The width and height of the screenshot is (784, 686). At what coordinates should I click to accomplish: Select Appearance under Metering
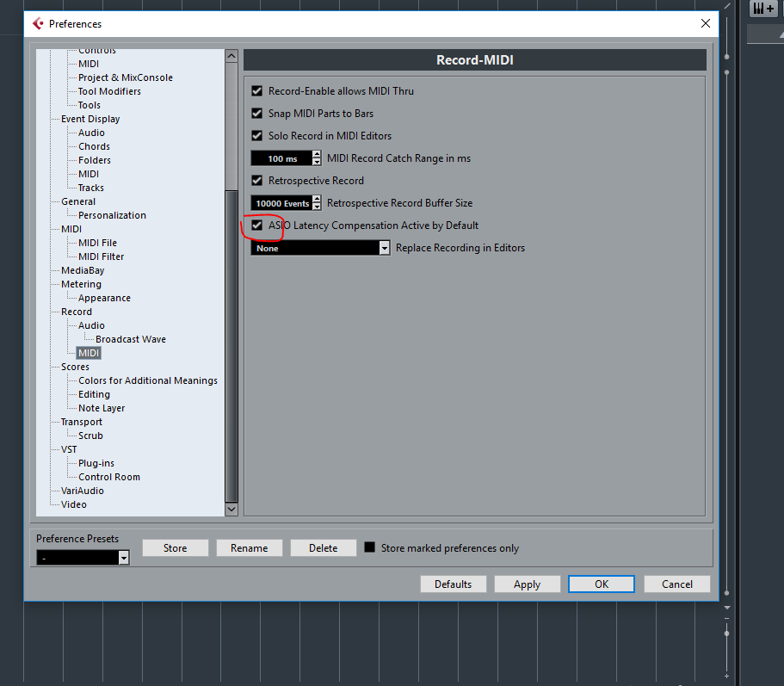tap(104, 298)
